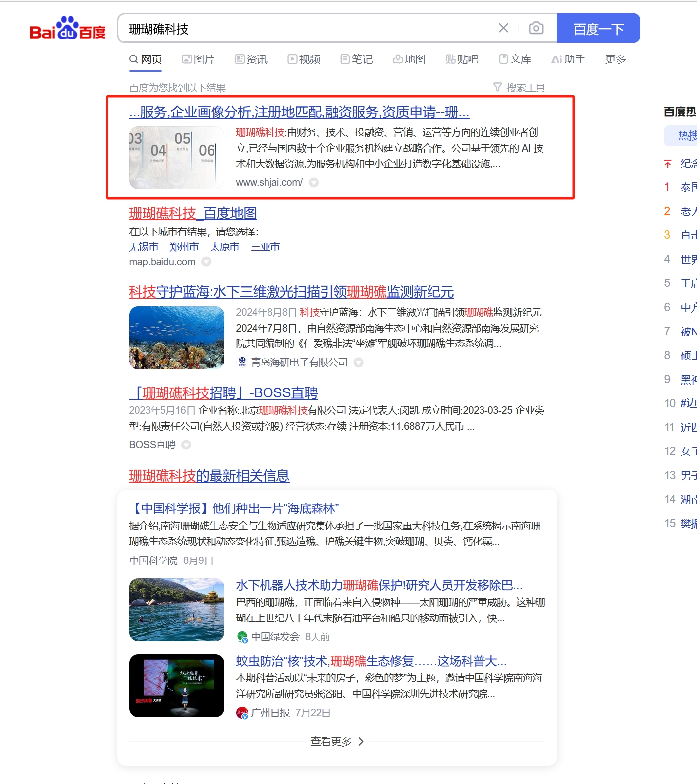The image size is (697, 784).
Task: Open 科技守护蓝海 result title
Action: click(x=291, y=292)
